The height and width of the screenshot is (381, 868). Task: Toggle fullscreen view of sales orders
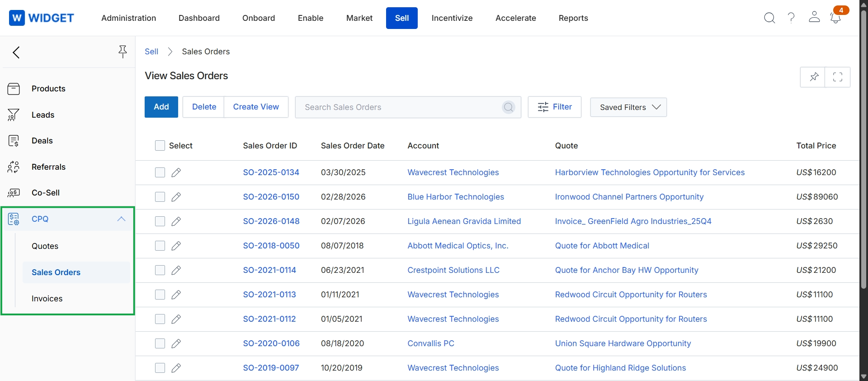click(x=838, y=77)
